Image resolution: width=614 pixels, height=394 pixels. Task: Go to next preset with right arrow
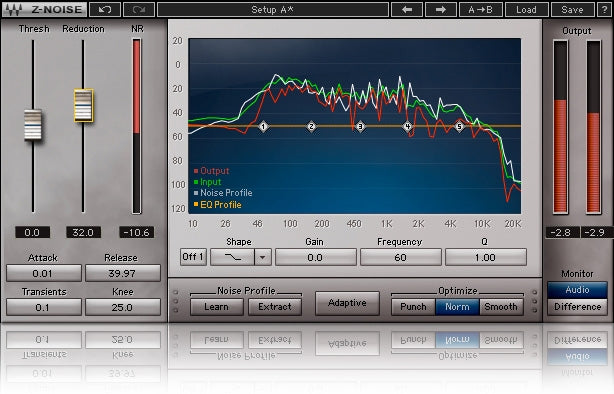(x=441, y=9)
